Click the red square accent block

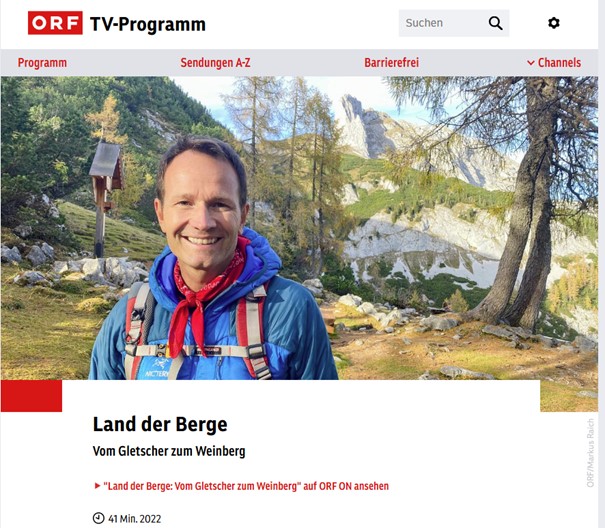coord(31,396)
